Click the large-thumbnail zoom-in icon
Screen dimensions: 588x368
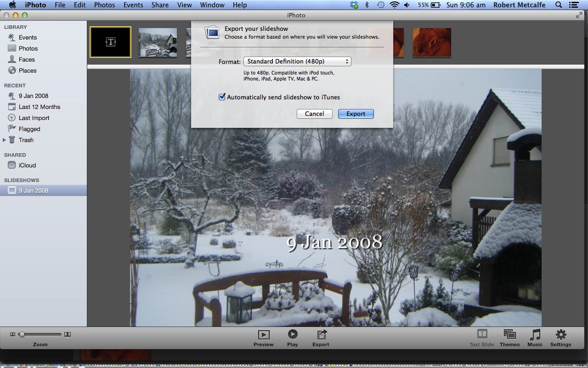[68, 334]
